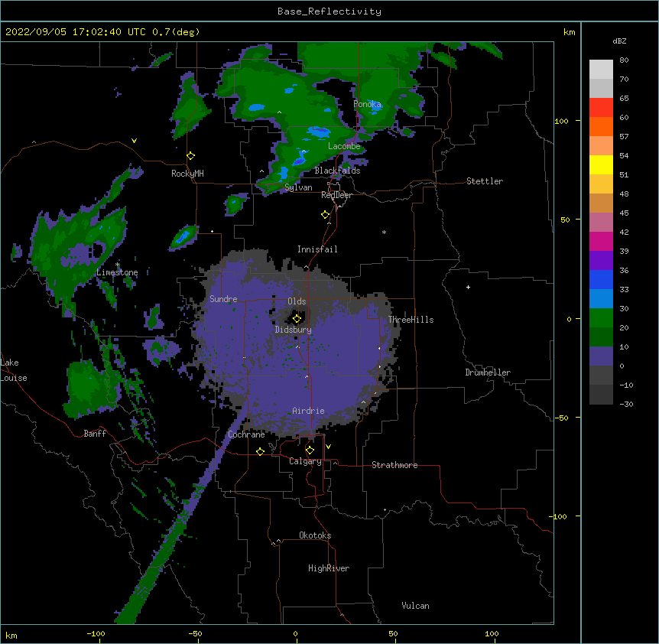The height and width of the screenshot is (644, 659).
Task: Click the RockyMH label
Action: click(x=187, y=174)
